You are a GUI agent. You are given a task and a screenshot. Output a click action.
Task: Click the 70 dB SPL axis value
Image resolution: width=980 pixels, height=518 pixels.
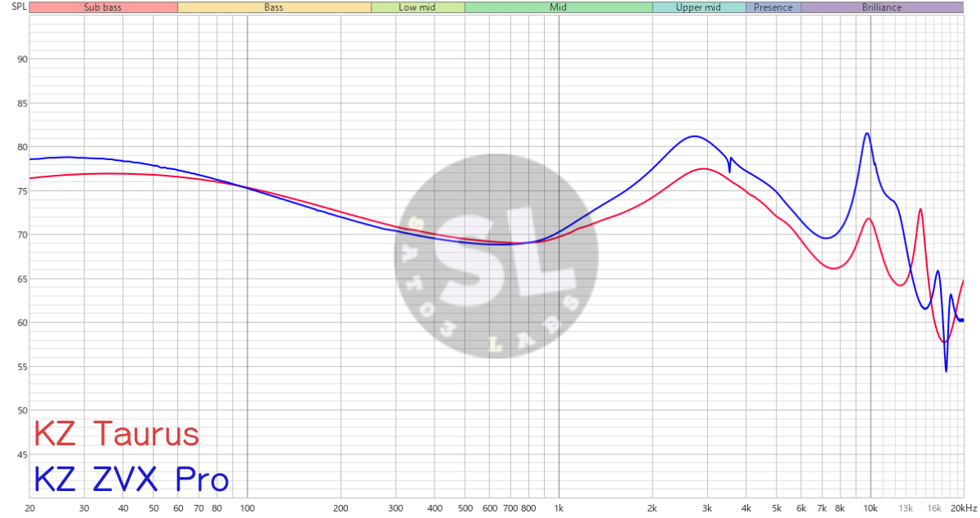(22, 234)
